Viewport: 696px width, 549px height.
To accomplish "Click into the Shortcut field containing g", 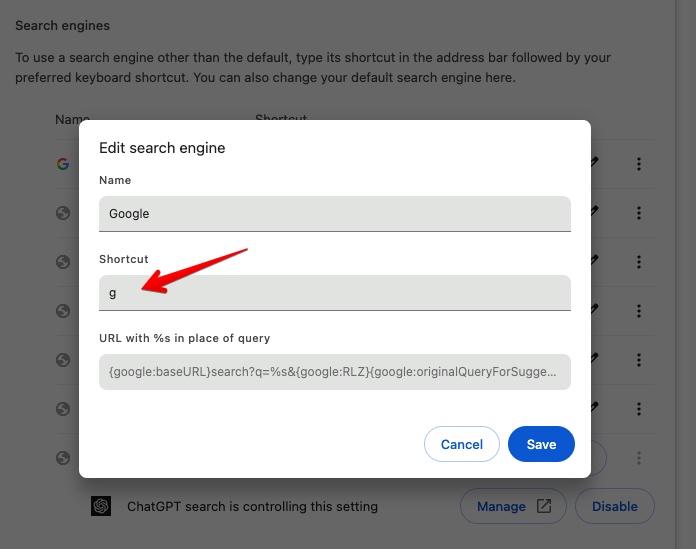I will tap(335, 292).
